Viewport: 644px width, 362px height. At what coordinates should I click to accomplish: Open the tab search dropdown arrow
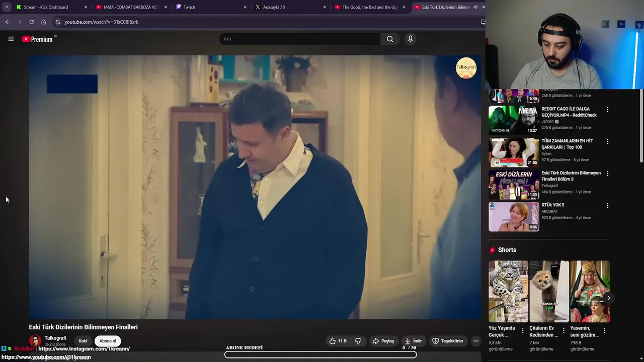click(x=6, y=7)
